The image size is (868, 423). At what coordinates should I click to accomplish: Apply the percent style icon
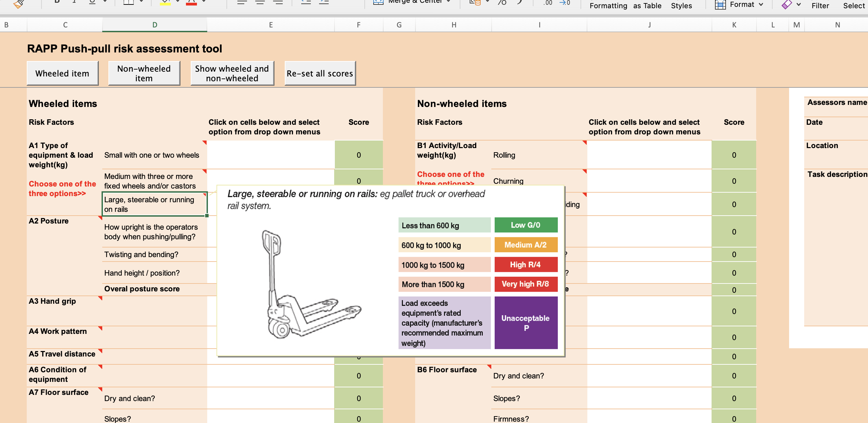point(502,2)
